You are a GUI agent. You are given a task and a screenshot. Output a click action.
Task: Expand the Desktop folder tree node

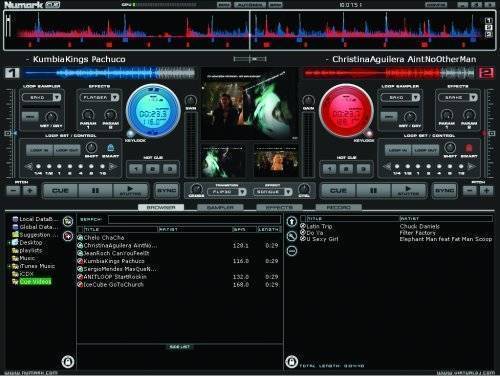(x=9, y=243)
